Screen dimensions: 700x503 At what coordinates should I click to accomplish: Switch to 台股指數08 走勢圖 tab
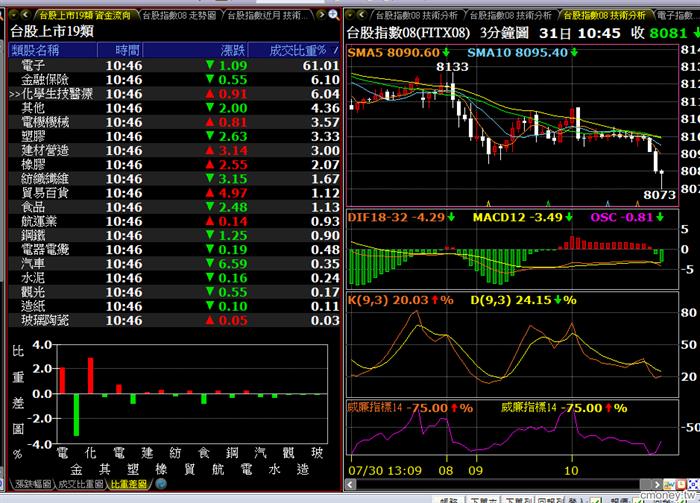(x=179, y=16)
